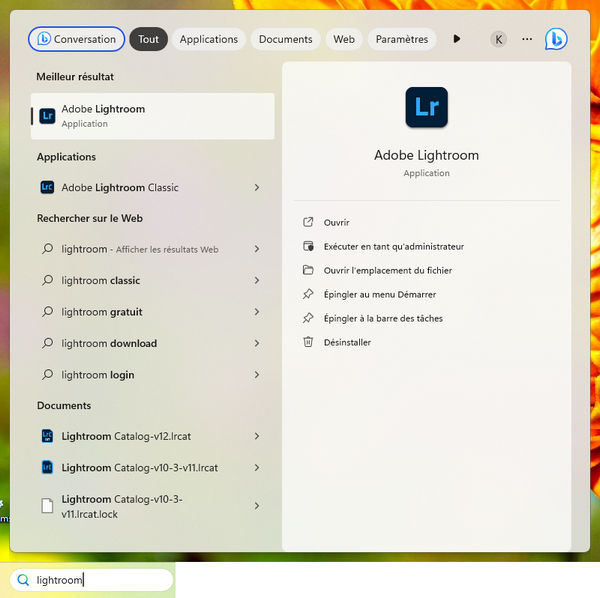Click search icon beside lightroom login

point(47,374)
